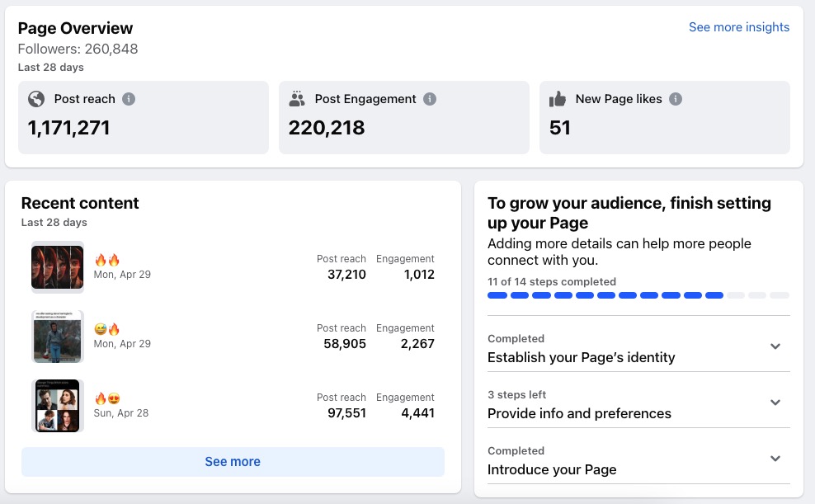Click the Post Engagement info icon

coord(429,99)
